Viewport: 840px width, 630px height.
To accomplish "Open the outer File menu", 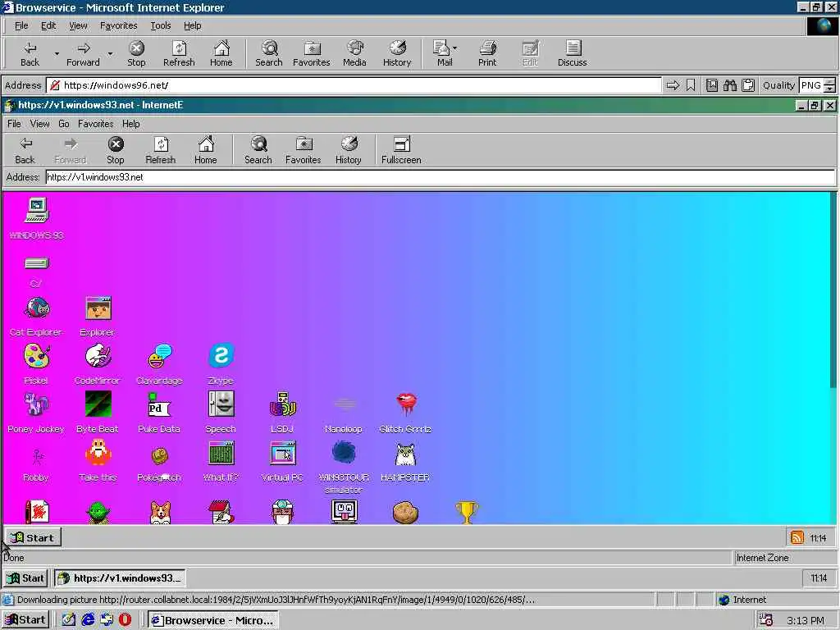I will point(21,25).
